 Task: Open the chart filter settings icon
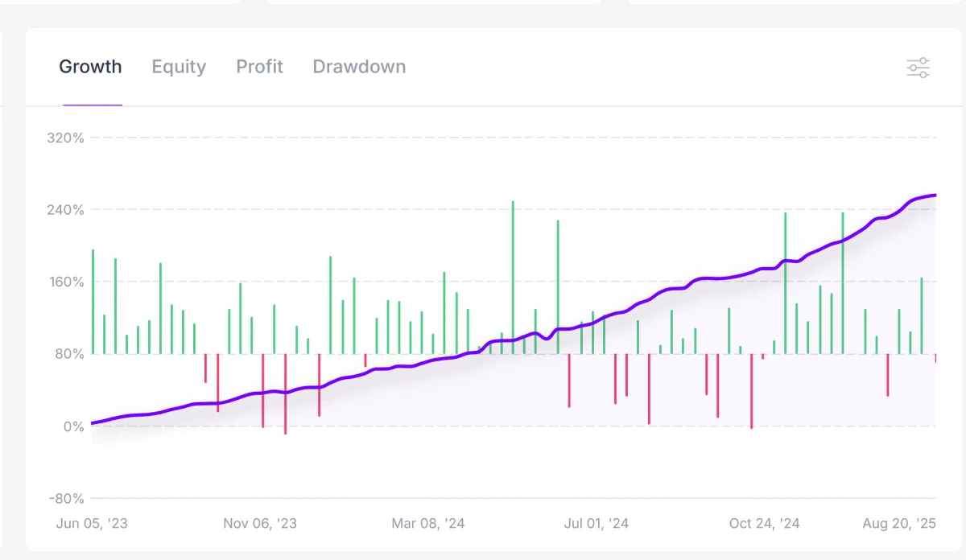tap(919, 68)
